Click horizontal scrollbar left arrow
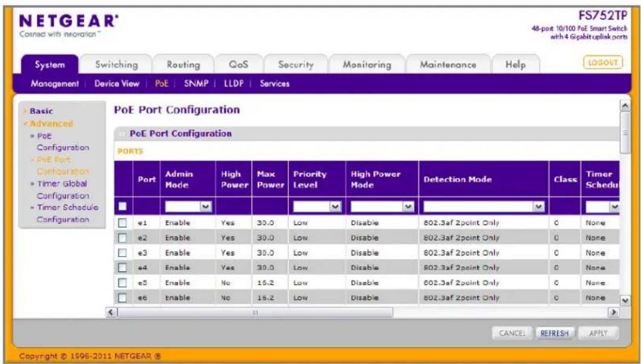Viewport: 641px width, 364px height. [x=110, y=313]
